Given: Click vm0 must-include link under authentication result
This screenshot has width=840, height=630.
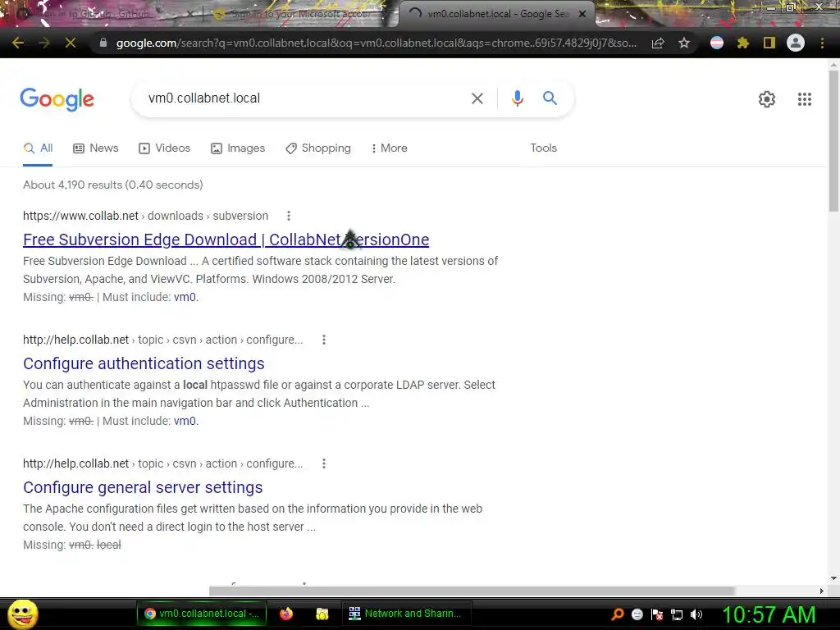Looking at the screenshot, I should (185, 421).
